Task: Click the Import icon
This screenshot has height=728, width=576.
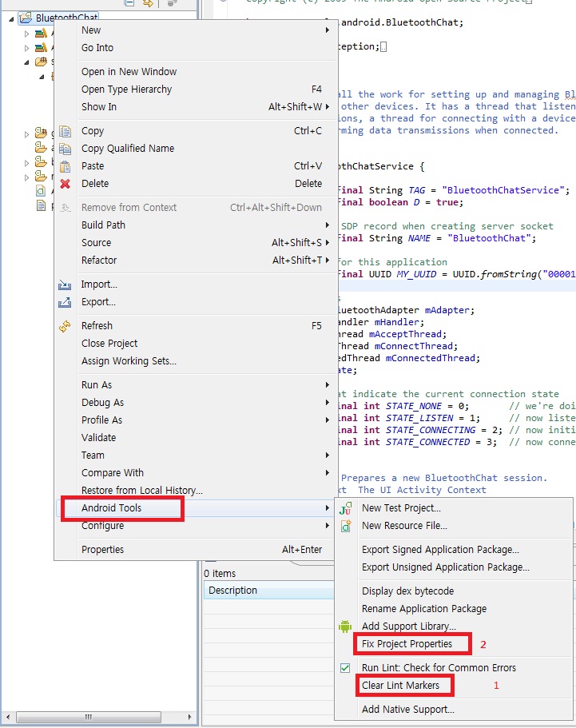Action: [x=65, y=284]
